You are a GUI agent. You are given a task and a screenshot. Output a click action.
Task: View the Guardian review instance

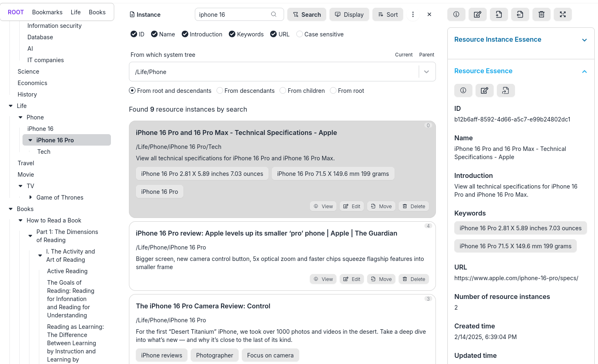pyautogui.click(x=323, y=279)
